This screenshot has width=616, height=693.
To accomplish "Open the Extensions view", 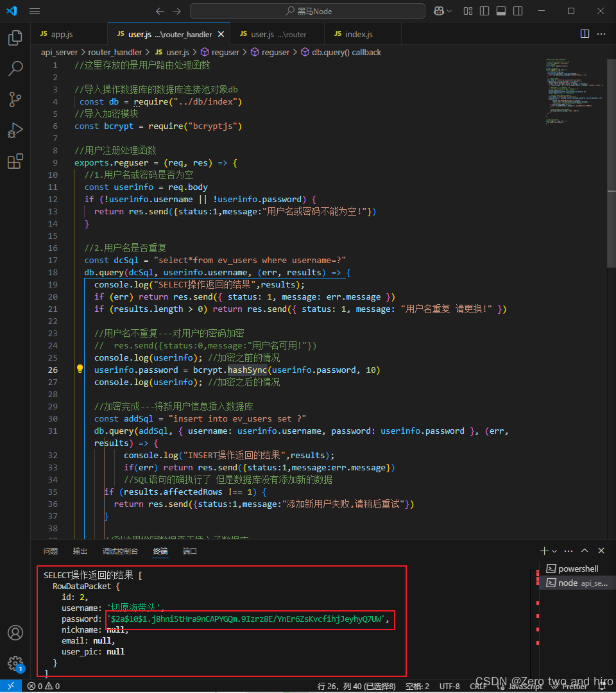I will pyautogui.click(x=15, y=161).
